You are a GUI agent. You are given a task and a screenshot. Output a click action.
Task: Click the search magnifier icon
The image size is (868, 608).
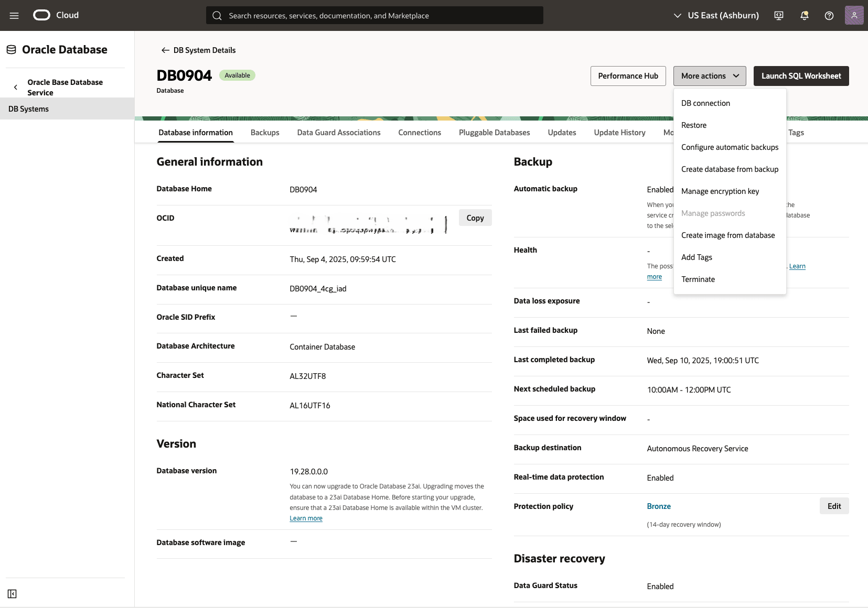(x=217, y=15)
